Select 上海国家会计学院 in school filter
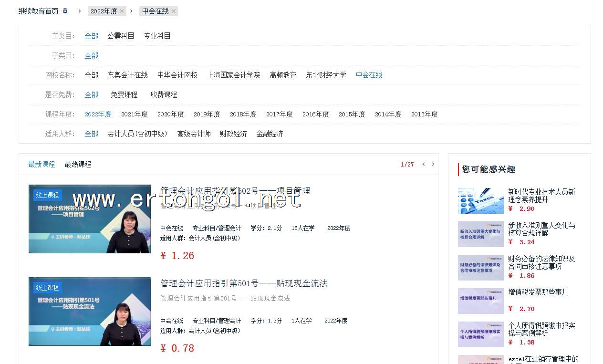This screenshot has height=364, width=603. pyautogui.click(x=233, y=75)
